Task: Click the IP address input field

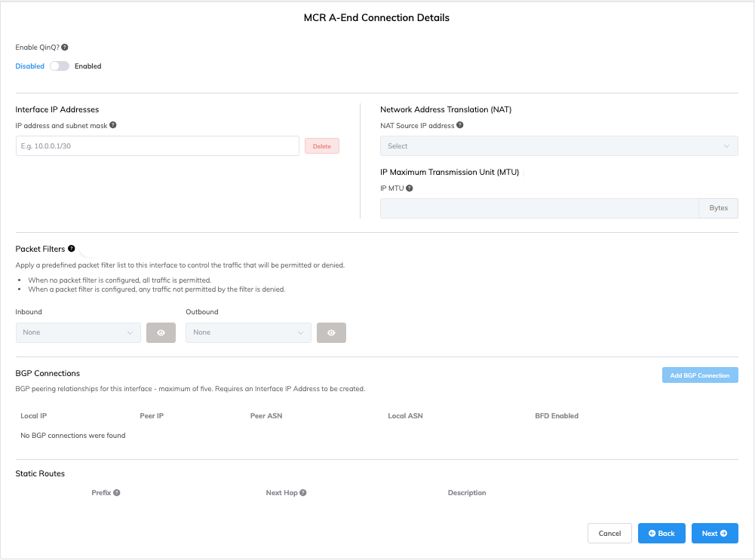Action: pyautogui.click(x=156, y=145)
